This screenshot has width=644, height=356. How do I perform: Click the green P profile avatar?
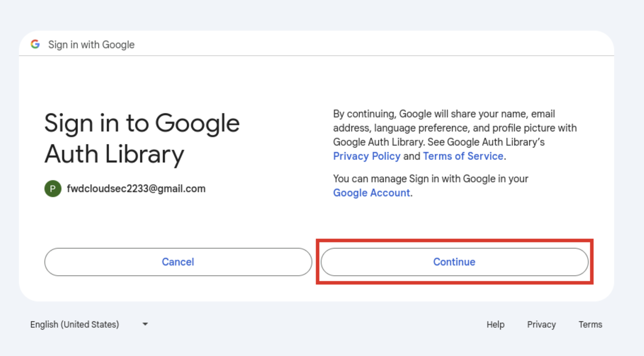click(53, 189)
